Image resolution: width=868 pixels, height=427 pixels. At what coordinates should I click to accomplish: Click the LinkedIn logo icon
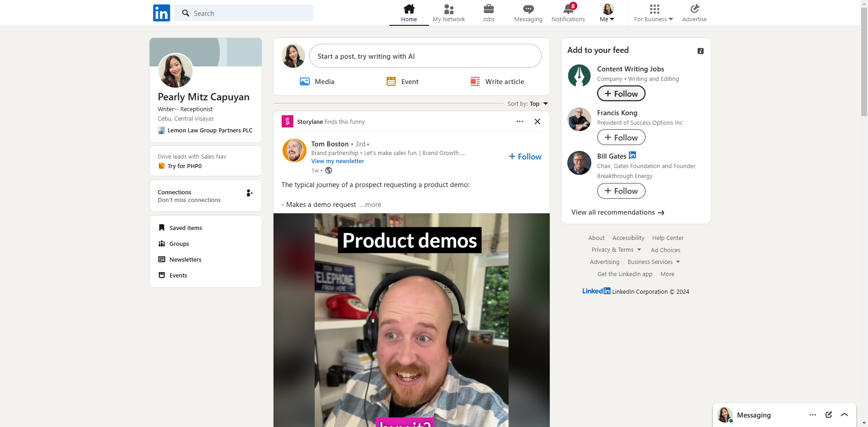pyautogui.click(x=161, y=13)
